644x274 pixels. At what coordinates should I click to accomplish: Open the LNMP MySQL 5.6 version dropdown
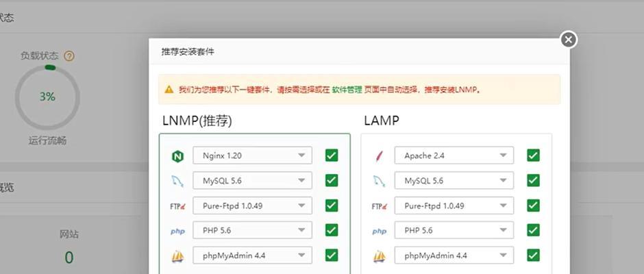coord(252,180)
